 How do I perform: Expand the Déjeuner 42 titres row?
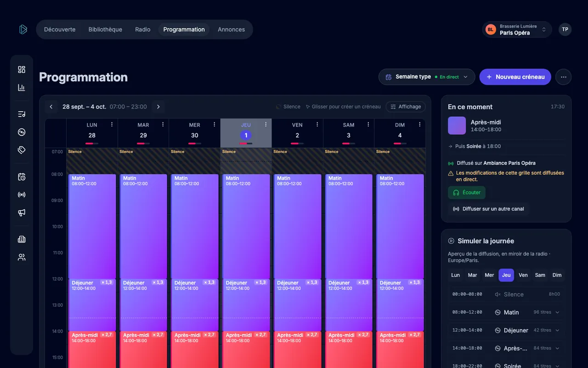pos(506,330)
